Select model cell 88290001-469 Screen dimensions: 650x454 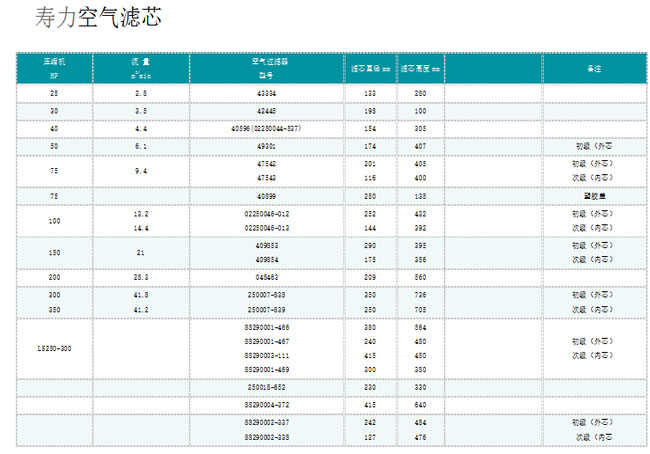[x=267, y=370]
